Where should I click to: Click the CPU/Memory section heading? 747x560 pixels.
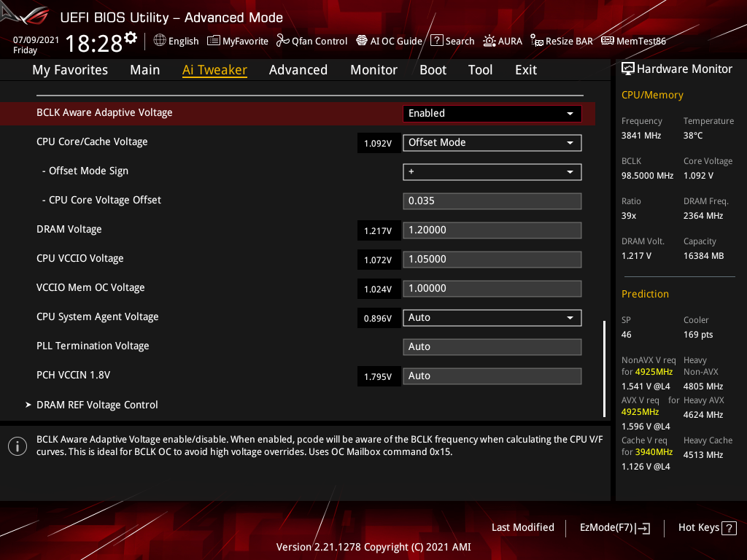tap(652, 95)
